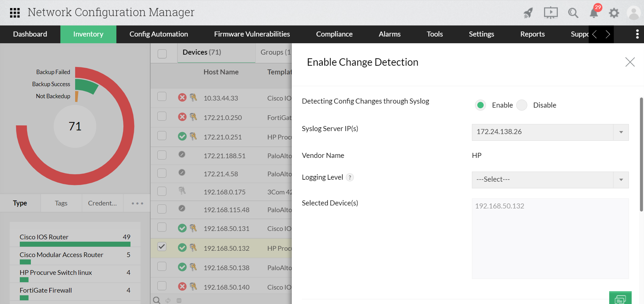Click the rocket quick-launch icon
The image size is (644, 304).
pos(528,13)
